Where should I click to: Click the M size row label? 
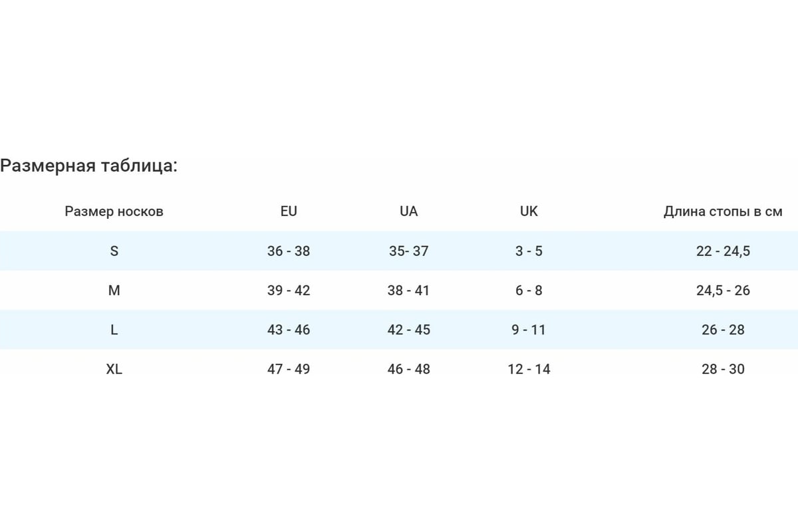click(114, 290)
